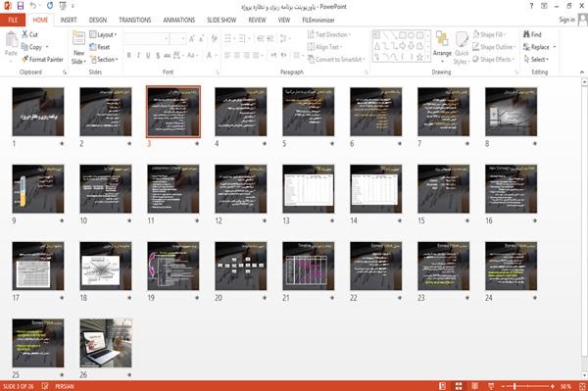Toggle Underline formatting
Viewport: 588px width, 391px height.
148,56
